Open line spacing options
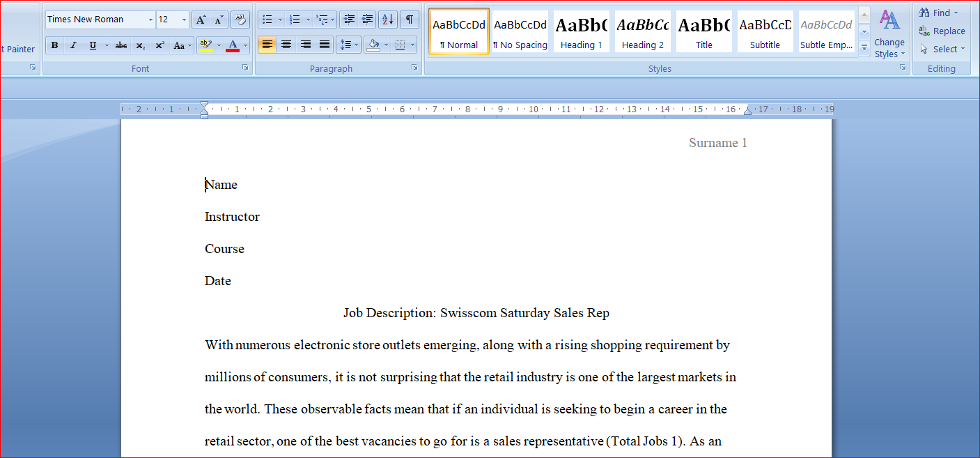The width and height of the screenshot is (980, 458). click(x=348, y=45)
